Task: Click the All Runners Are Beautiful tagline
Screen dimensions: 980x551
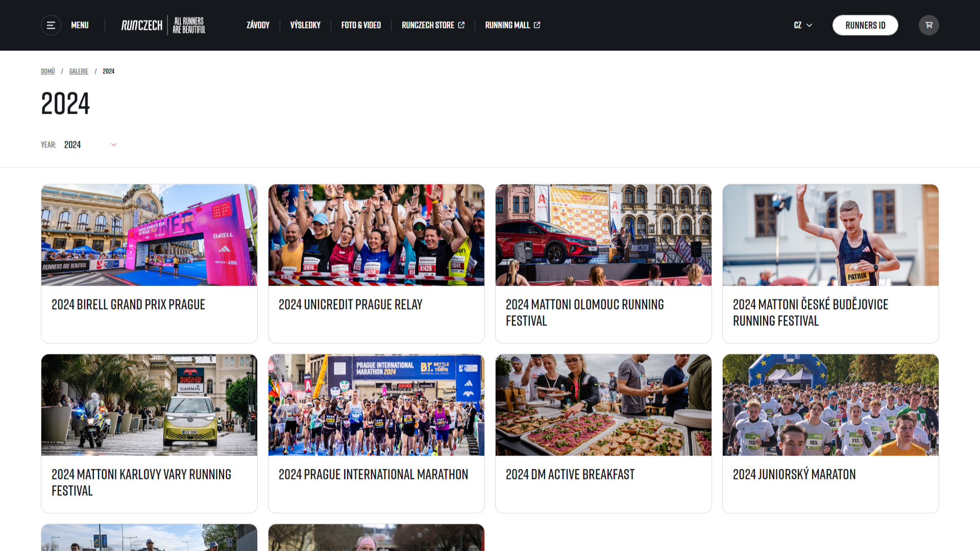Action: (x=189, y=25)
